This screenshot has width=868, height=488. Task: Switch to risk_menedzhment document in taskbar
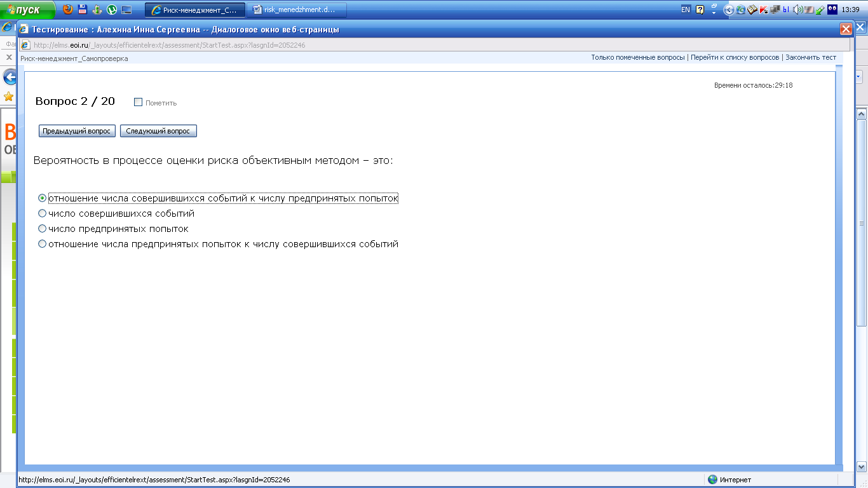point(297,10)
